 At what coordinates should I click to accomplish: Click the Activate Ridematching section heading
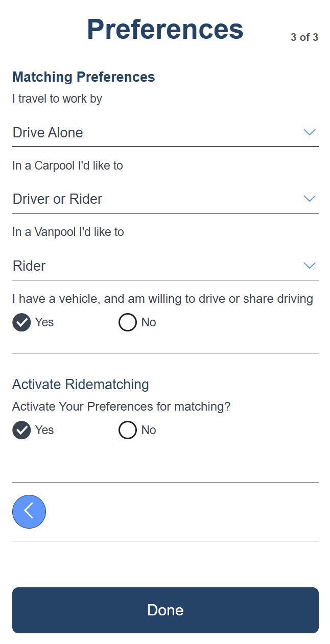coord(80,384)
